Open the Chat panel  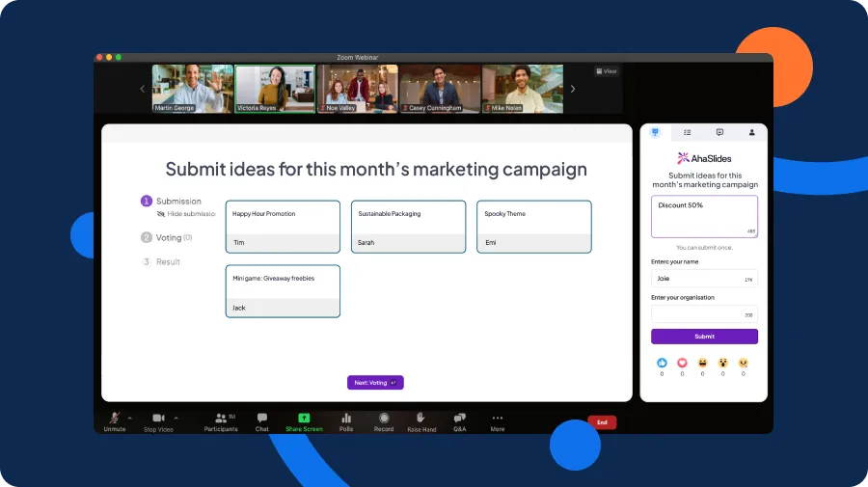coord(262,418)
